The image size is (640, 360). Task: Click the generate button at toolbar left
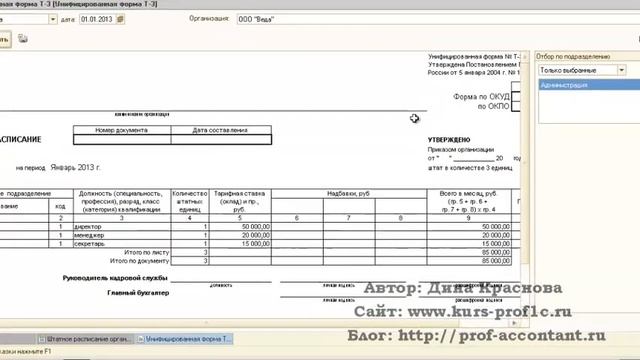[x=5, y=40]
